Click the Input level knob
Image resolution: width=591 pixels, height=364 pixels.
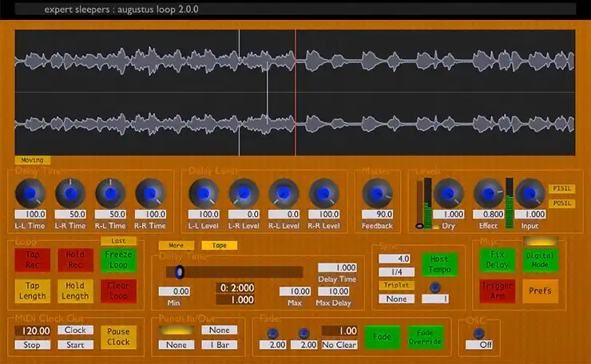click(x=530, y=194)
